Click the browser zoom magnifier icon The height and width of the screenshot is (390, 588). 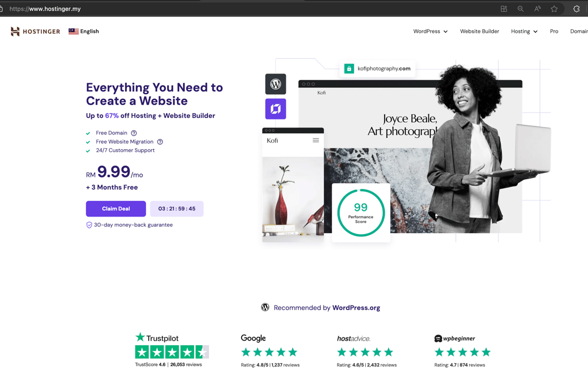[520, 9]
